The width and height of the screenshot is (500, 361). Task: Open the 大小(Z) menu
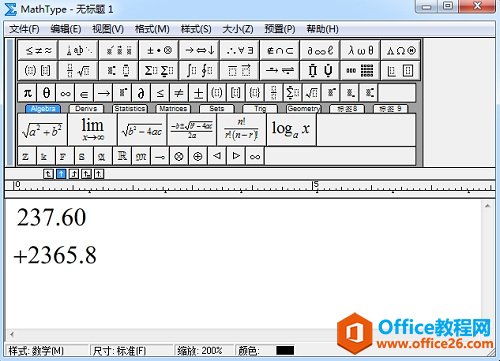pyautogui.click(x=238, y=29)
